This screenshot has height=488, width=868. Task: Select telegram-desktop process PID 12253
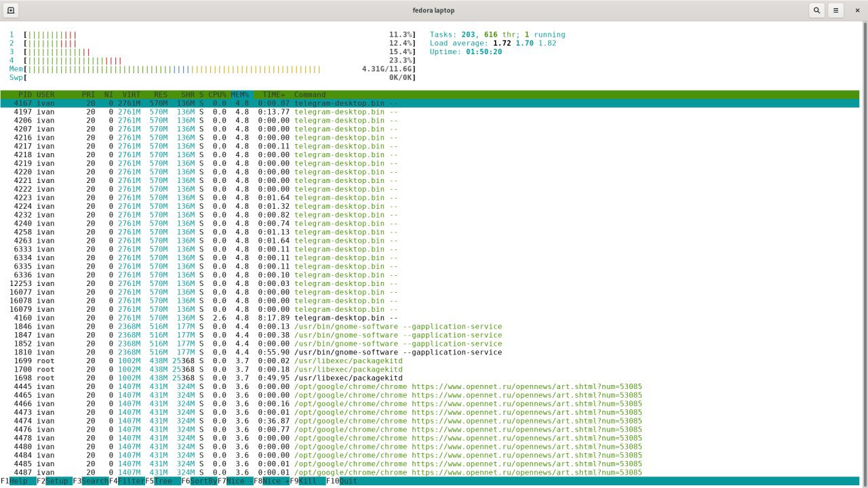[430, 283]
